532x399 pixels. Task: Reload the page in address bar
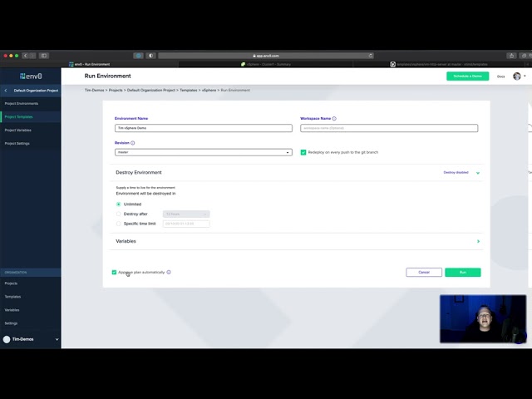370,56
